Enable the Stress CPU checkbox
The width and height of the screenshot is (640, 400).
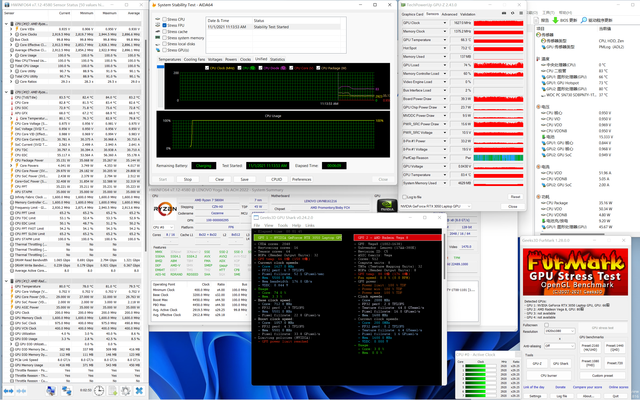(x=164, y=19)
